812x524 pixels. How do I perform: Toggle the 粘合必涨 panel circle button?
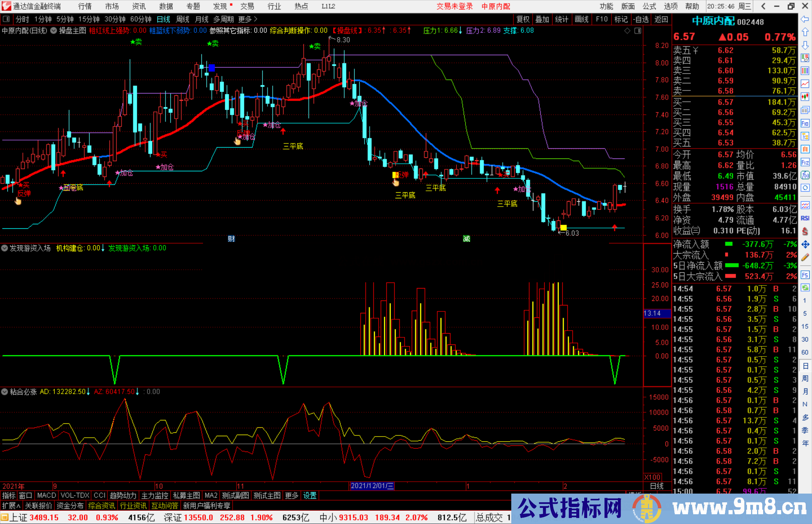coord(5,391)
